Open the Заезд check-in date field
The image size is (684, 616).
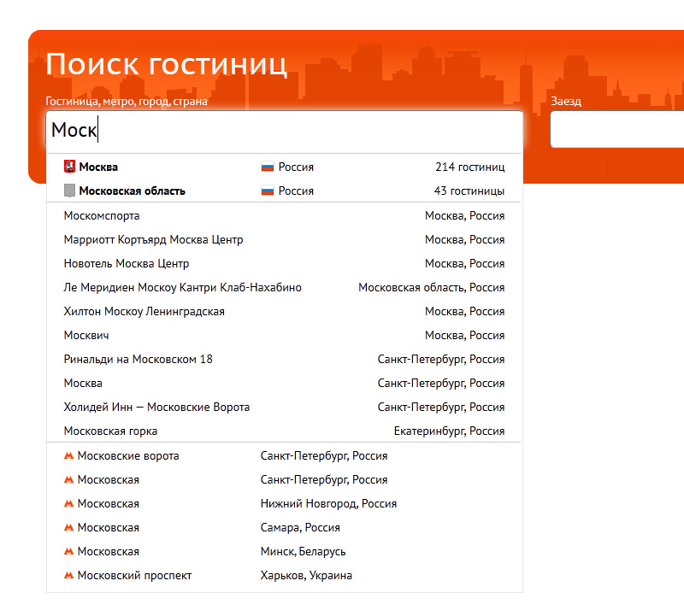pos(616,130)
